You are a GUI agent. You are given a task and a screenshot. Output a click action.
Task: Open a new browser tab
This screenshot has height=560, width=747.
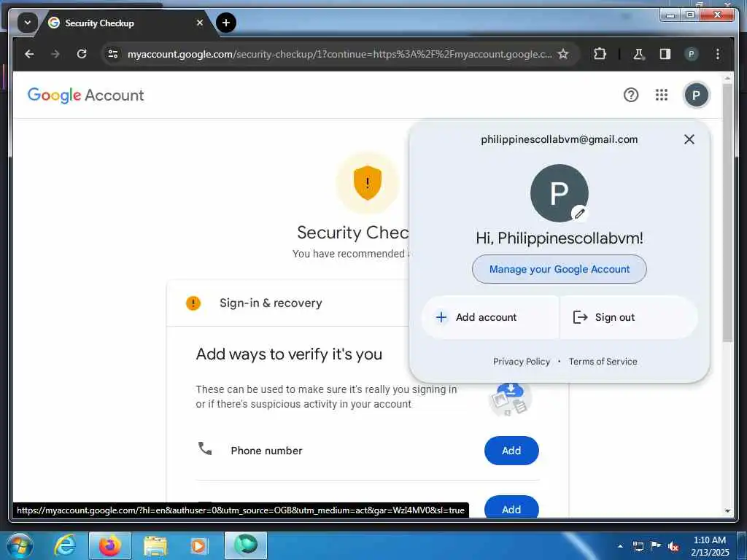tap(226, 23)
